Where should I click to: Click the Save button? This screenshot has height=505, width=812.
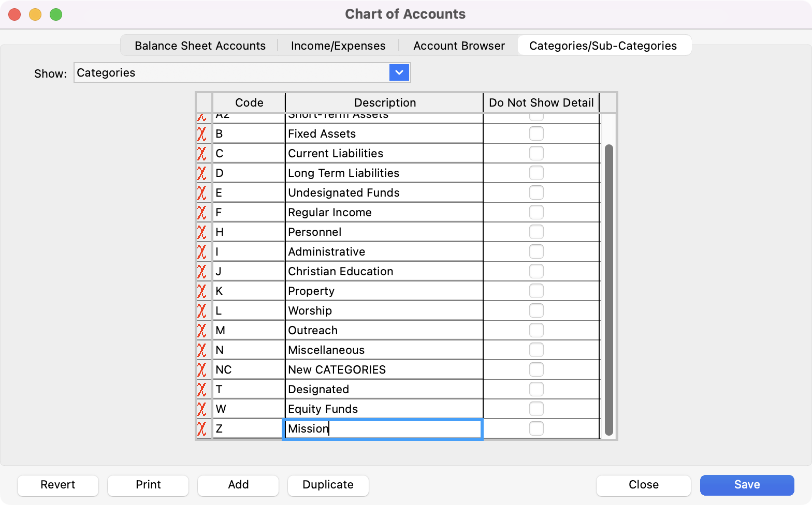pyautogui.click(x=747, y=485)
